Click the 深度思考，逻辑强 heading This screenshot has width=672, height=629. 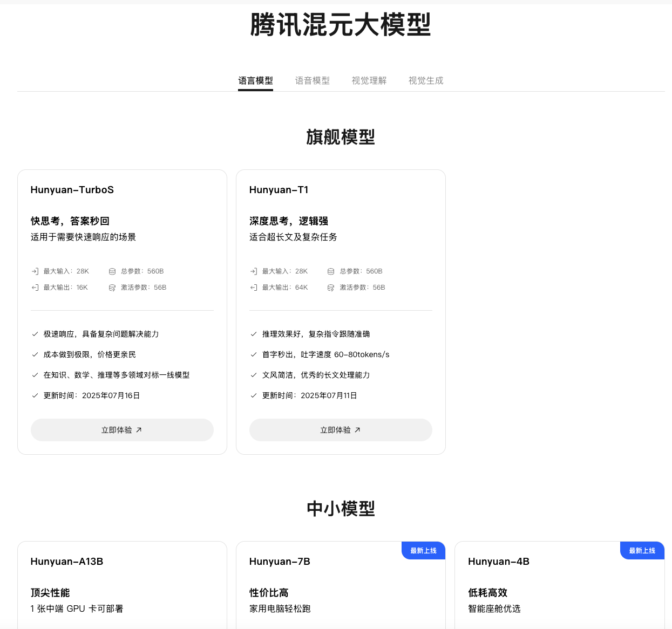pos(289,221)
